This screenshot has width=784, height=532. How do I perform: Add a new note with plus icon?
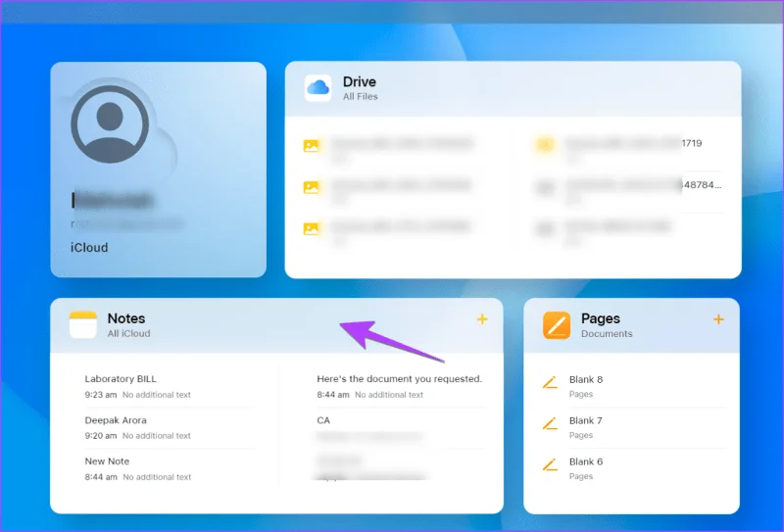tap(482, 319)
